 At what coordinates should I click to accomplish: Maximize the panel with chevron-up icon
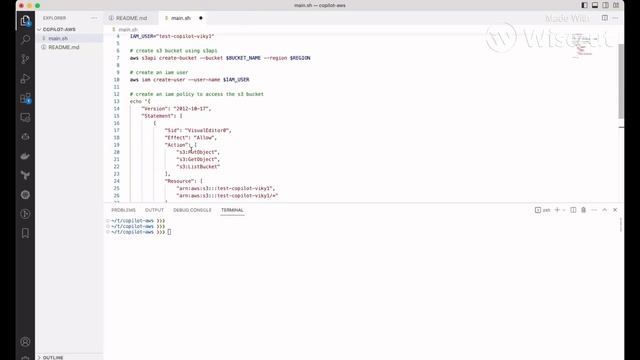604,210
